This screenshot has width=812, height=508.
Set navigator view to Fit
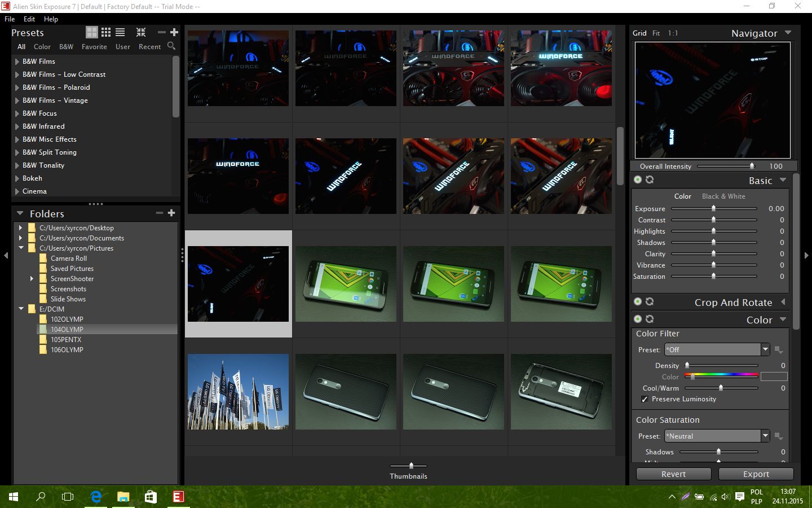pyautogui.click(x=656, y=33)
